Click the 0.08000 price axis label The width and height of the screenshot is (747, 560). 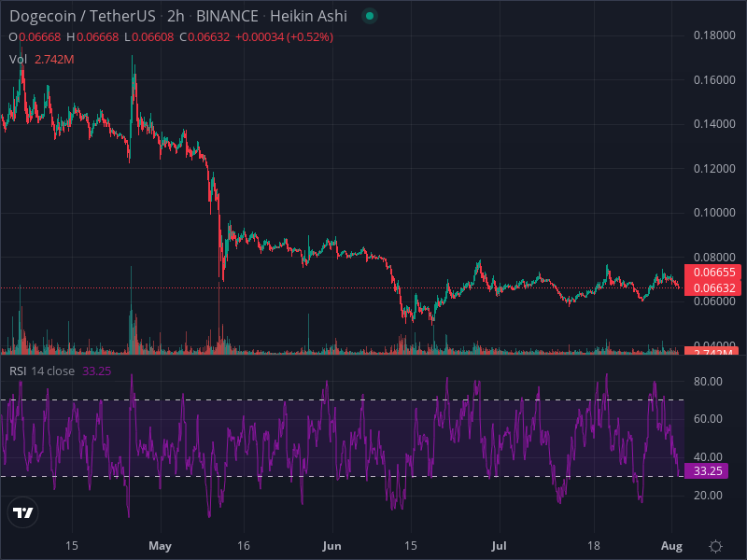coord(714,258)
